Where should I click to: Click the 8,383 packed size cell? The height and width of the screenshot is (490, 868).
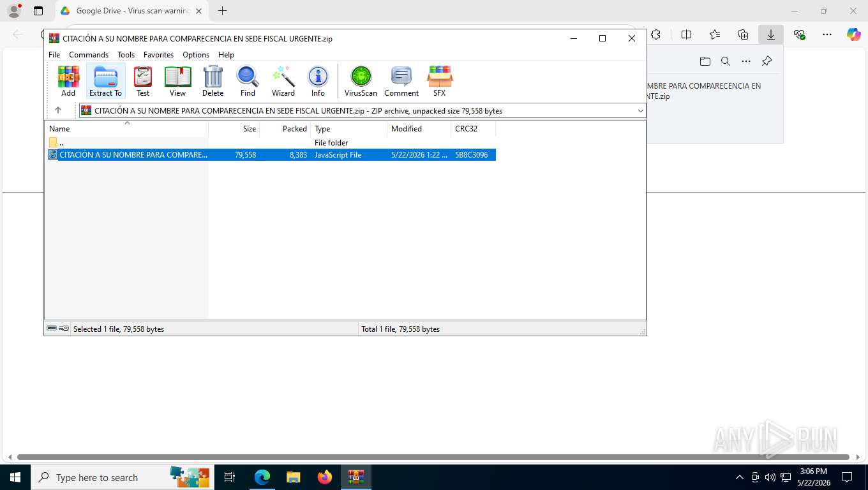(x=298, y=155)
